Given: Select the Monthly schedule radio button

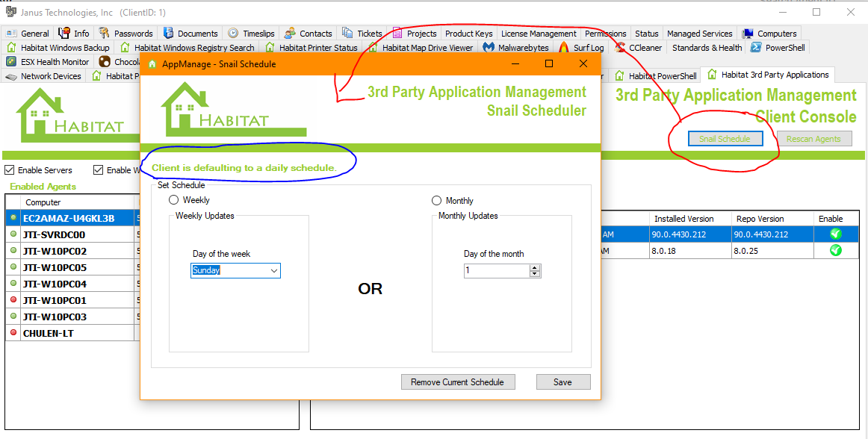Looking at the screenshot, I should pos(437,200).
